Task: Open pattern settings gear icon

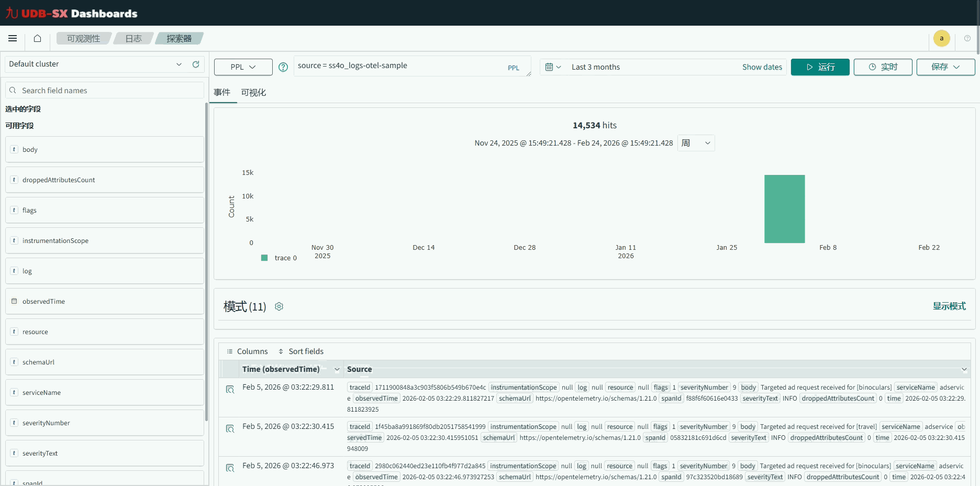Action: (279, 306)
